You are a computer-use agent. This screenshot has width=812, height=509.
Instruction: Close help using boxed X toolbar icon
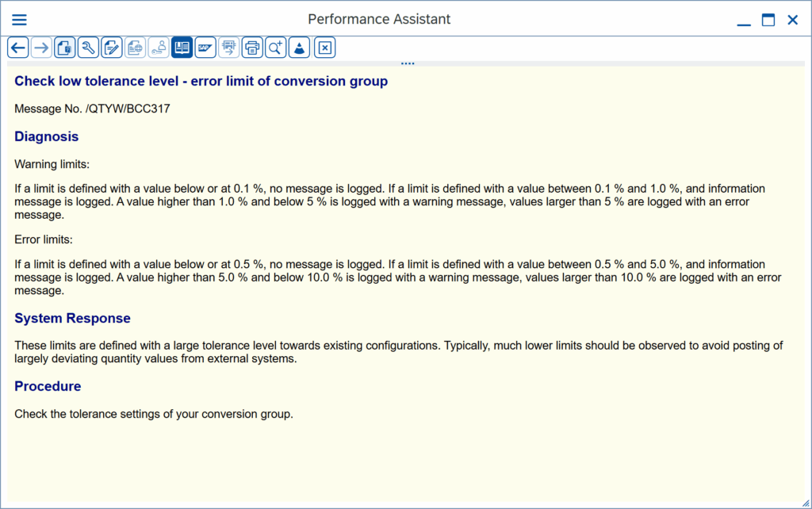click(x=324, y=48)
